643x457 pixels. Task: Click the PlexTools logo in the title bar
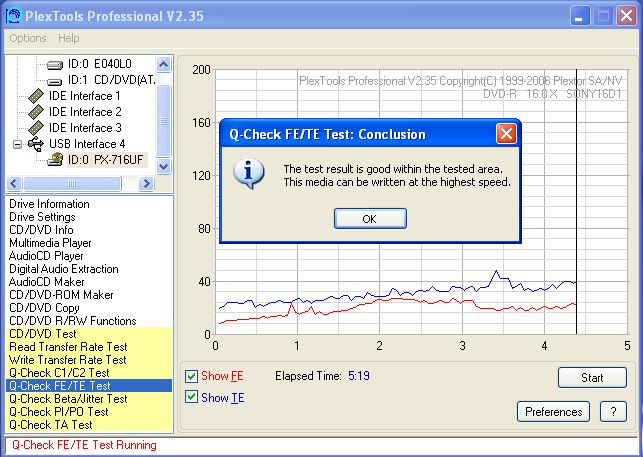click(x=14, y=16)
